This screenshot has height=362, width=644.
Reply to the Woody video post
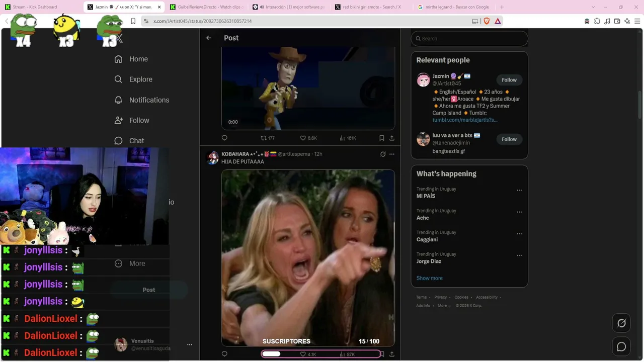pyautogui.click(x=224, y=138)
